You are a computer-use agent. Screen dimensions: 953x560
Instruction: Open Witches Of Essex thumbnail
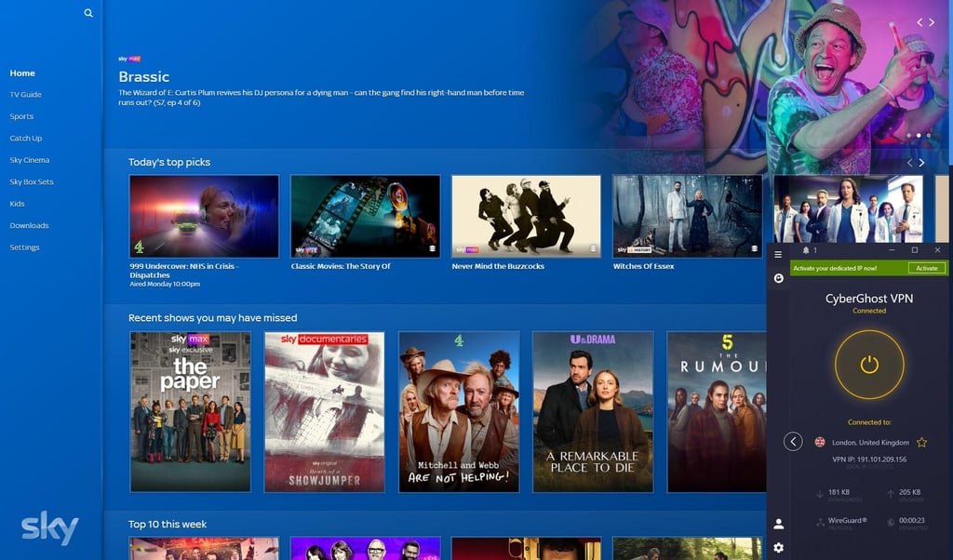688,216
